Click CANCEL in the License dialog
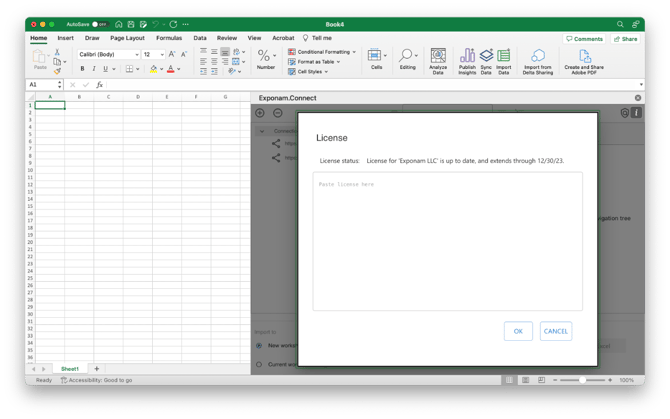The height and width of the screenshot is (419, 670). 555,331
